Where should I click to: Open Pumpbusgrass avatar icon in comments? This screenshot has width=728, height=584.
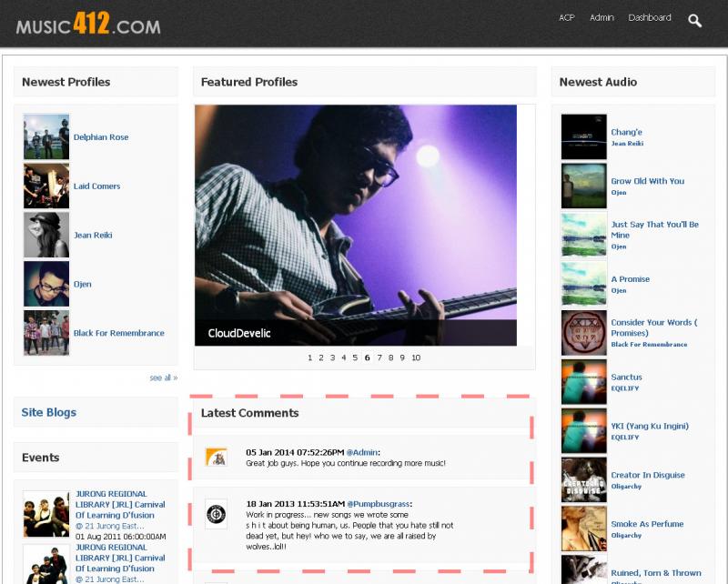pyautogui.click(x=217, y=514)
